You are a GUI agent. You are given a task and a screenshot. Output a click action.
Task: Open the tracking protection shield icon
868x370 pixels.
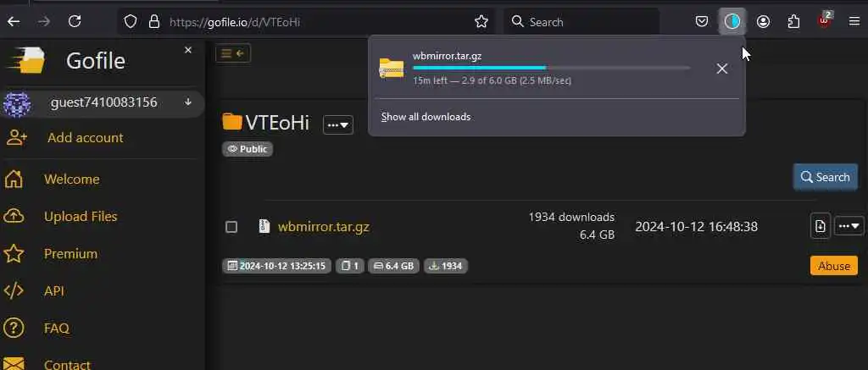130,21
